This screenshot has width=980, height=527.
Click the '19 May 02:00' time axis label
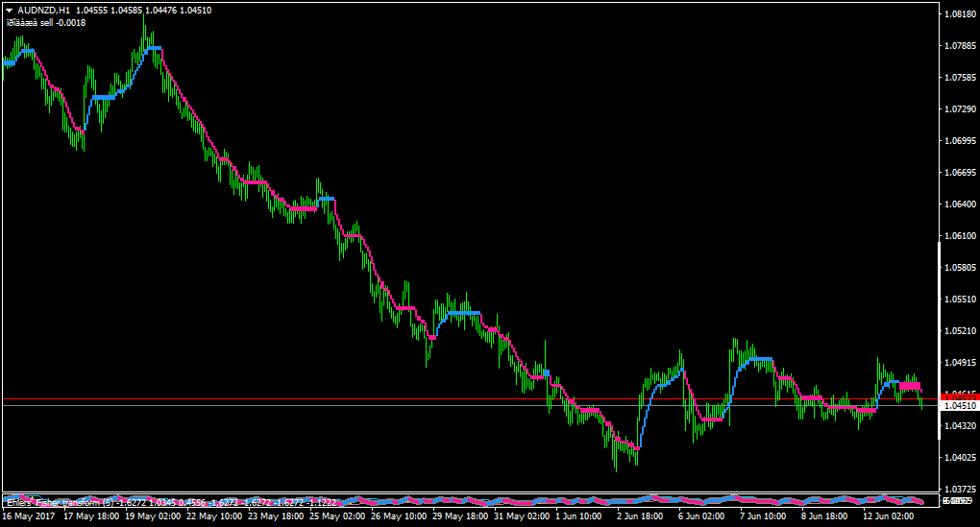[153, 516]
